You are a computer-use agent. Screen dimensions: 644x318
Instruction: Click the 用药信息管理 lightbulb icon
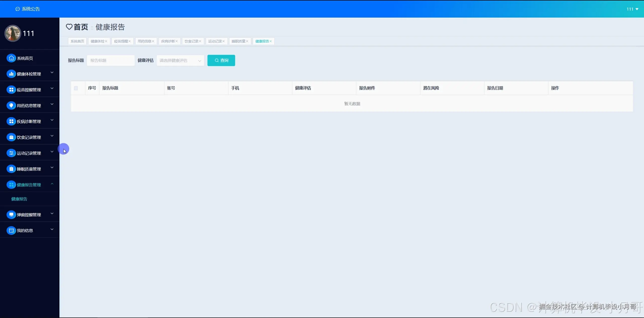click(x=11, y=105)
